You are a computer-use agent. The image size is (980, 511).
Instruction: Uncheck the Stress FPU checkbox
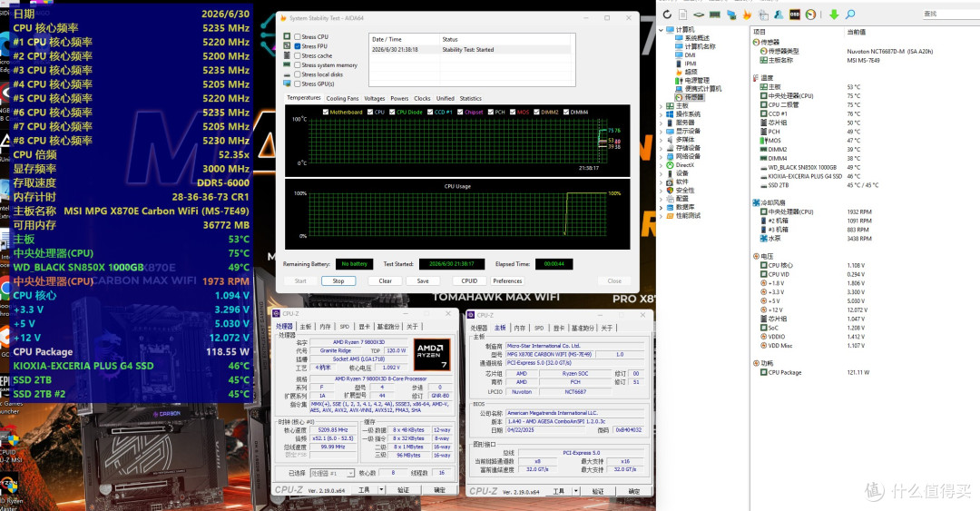coord(298,46)
